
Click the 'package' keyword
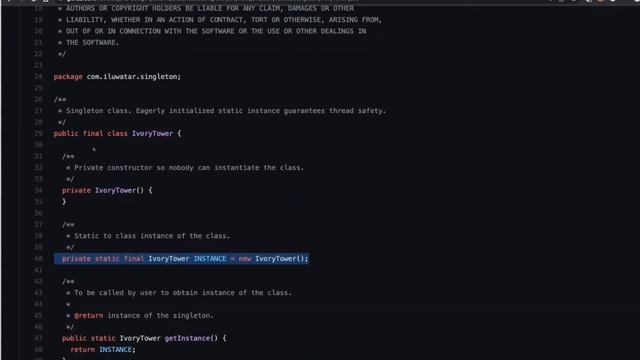pos(68,77)
